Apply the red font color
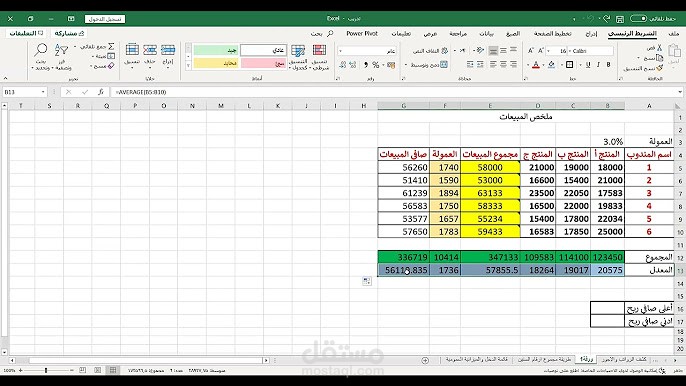686x386 pixels. coord(536,65)
